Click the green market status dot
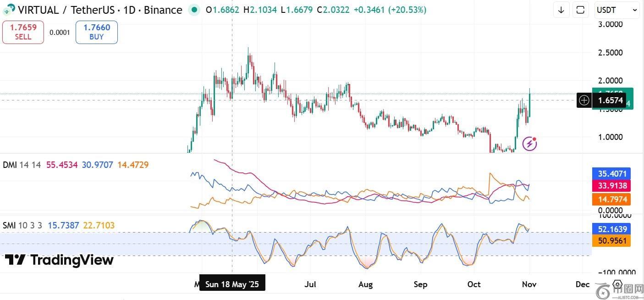644x300 pixels. (194, 10)
